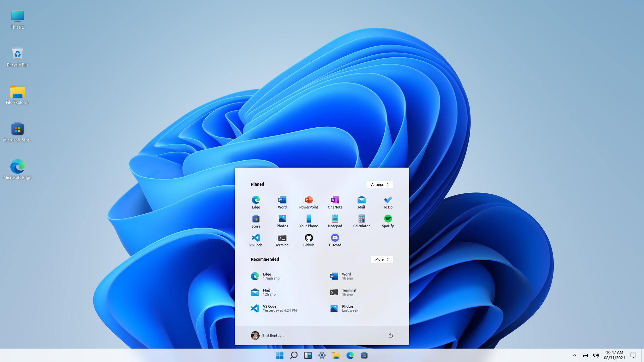This screenshot has height=362, width=644.
Task: Expand the All apps list
Action: pos(380,184)
